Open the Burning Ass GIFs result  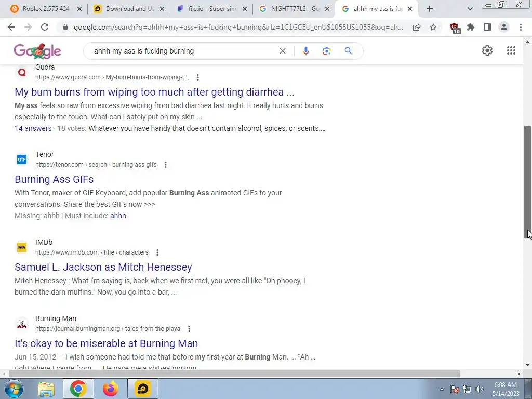point(54,179)
